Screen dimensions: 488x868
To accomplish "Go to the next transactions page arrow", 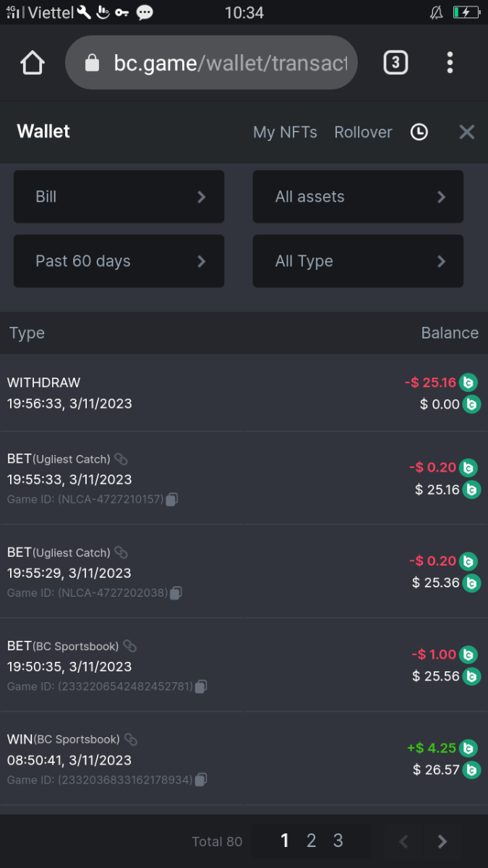I will 442,841.
